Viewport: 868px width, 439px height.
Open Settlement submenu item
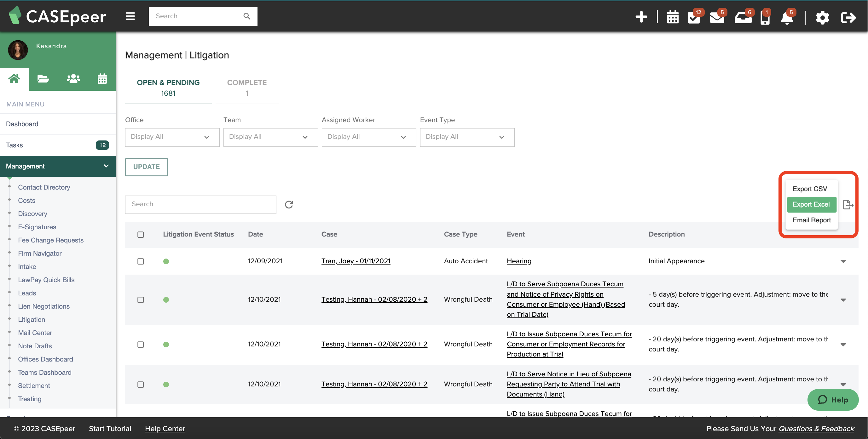pyautogui.click(x=34, y=385)
